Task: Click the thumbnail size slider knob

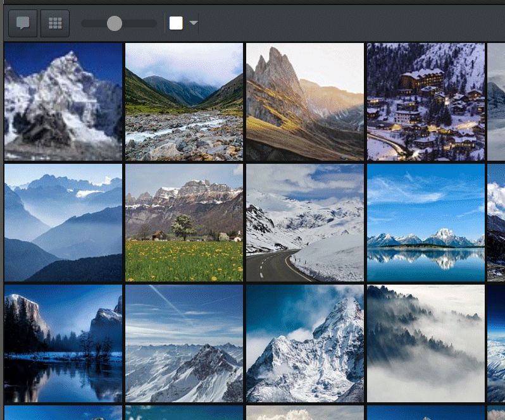Action: click(115, 23)
